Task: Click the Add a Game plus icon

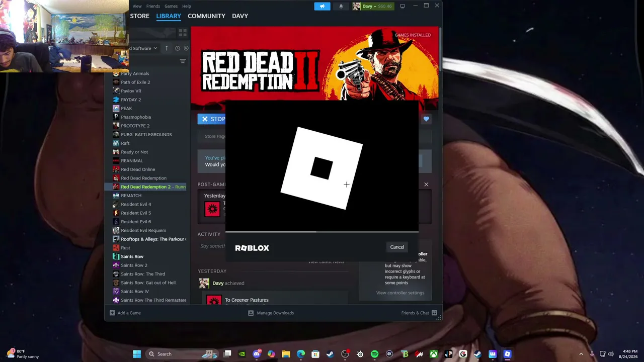Action: tap(112, 313)
